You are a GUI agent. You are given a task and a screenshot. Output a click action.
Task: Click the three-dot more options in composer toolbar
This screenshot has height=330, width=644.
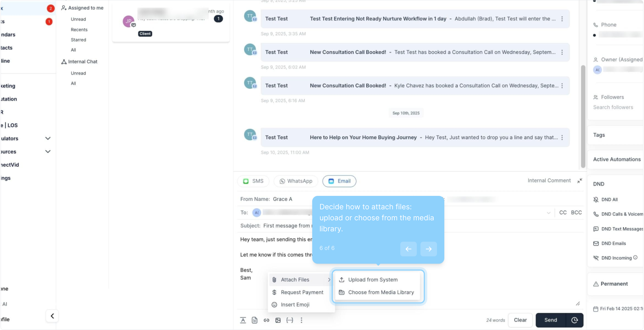click(302, 320)
